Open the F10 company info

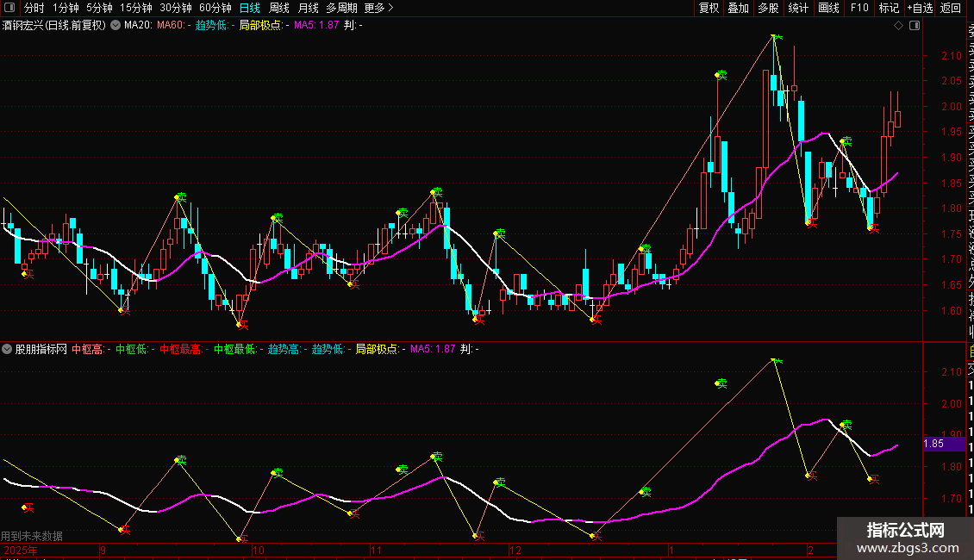pyautogui.click(x=859, y=8)
